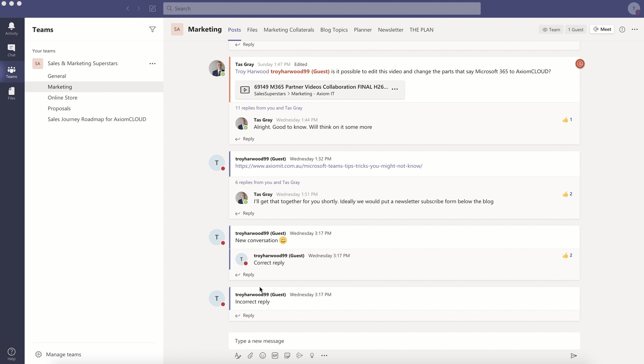Expand the 11 replies from you and Tas Gray
The height and width of the screenshot is (364, 644).
(x=269, y=108)
